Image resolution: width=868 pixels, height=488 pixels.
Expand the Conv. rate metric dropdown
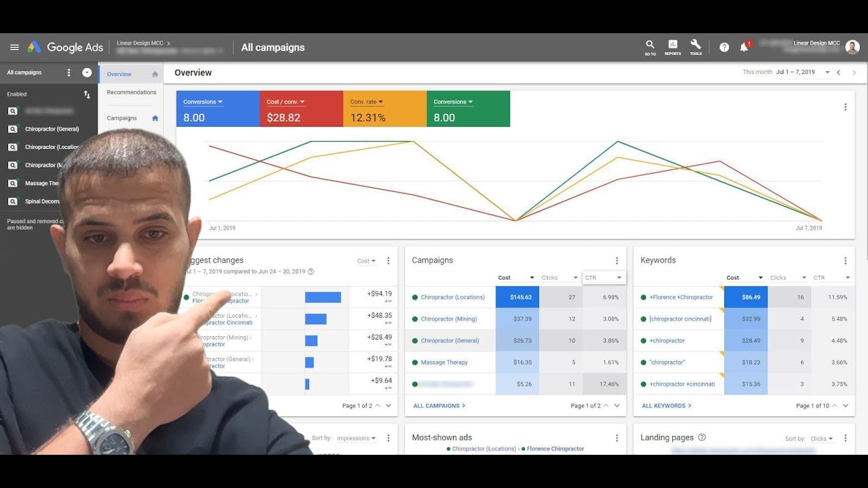point(367,102)
